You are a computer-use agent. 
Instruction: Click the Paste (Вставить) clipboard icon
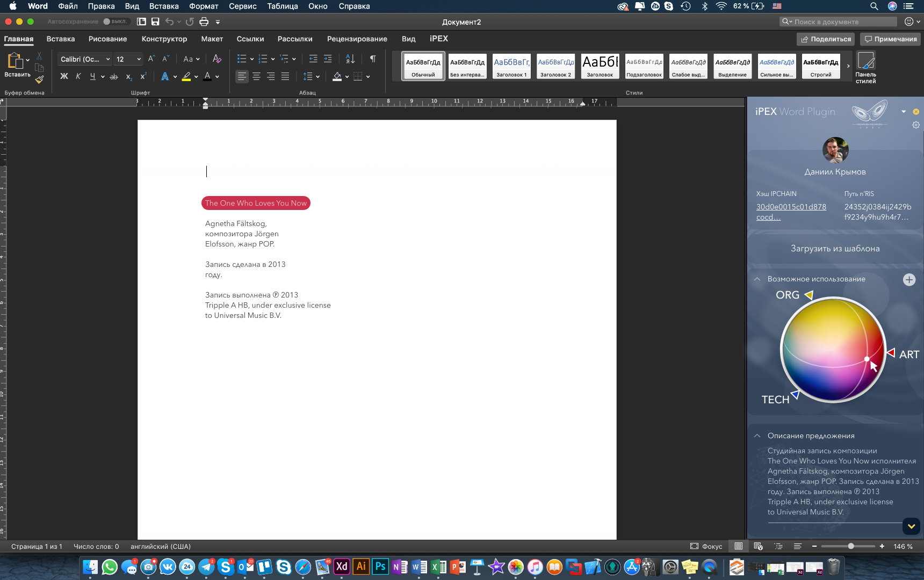point(15,61)
